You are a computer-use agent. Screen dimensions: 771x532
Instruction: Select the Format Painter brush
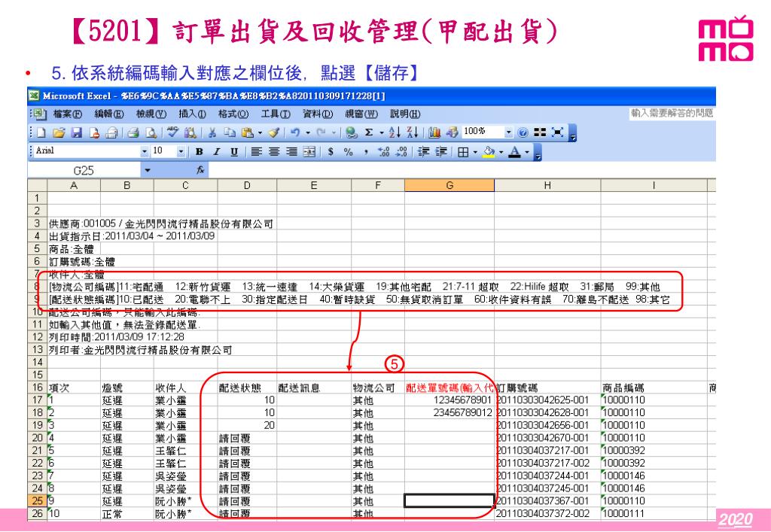click(274, 132)
